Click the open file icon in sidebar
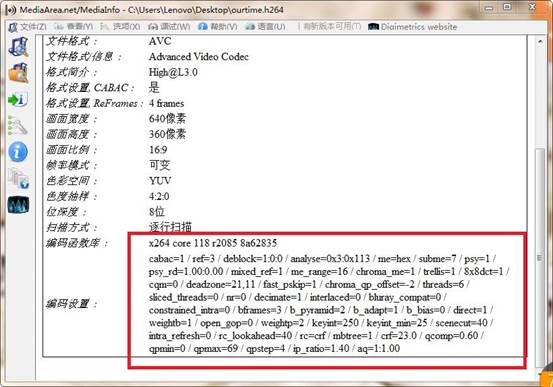 coord(18,47)
